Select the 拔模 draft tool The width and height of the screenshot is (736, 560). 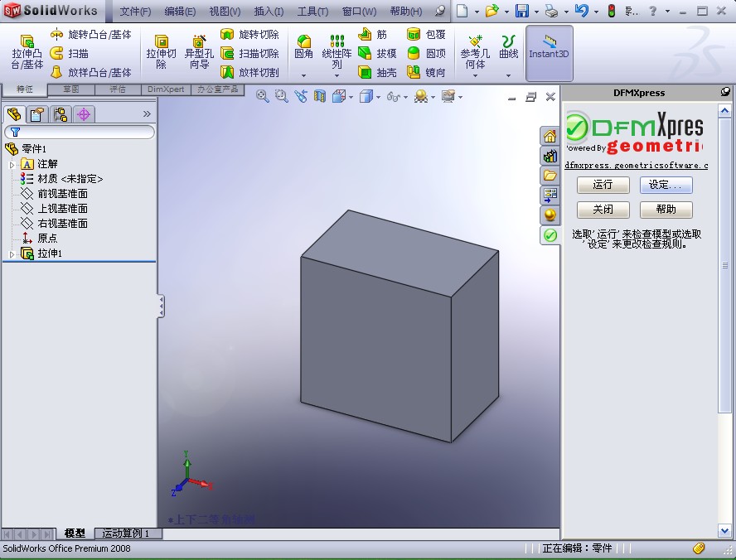coord(377,54)
